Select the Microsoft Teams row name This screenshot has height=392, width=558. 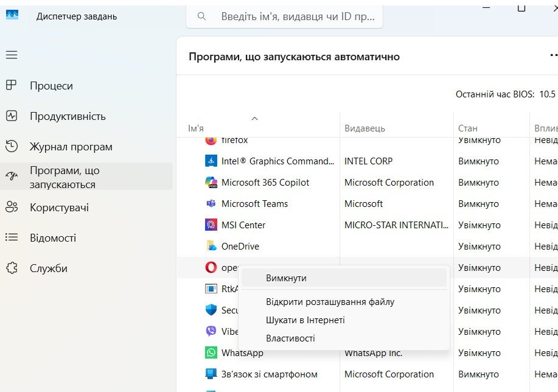pyautogui.click(x=254, y=204)
